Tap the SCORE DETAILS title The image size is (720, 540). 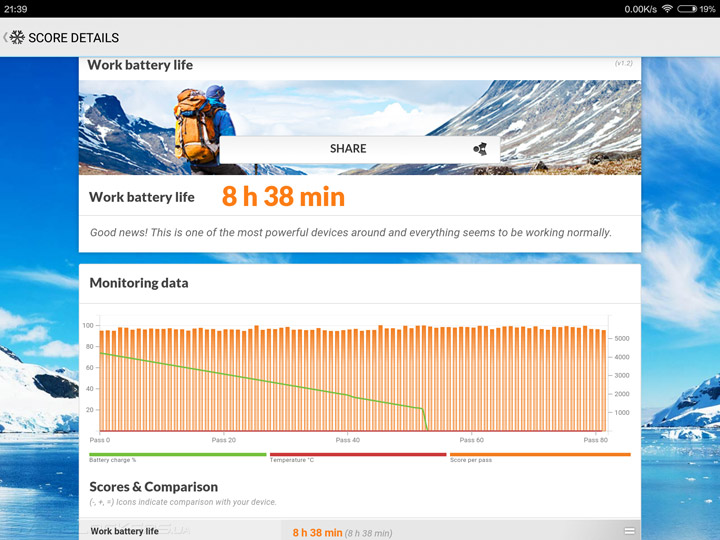pyautogui.click(x=73, y=38)
